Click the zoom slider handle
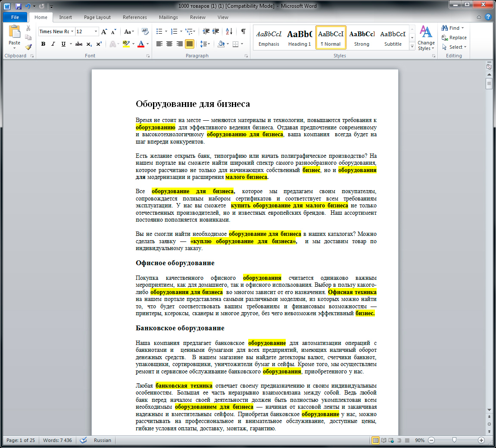 (x=454, y=440)
